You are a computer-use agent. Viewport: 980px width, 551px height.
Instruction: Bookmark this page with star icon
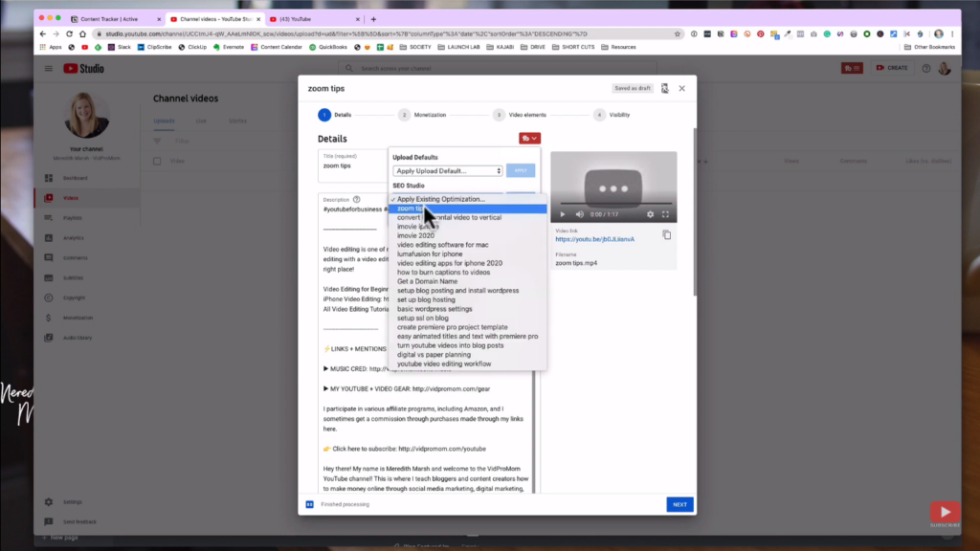[678, 33]
